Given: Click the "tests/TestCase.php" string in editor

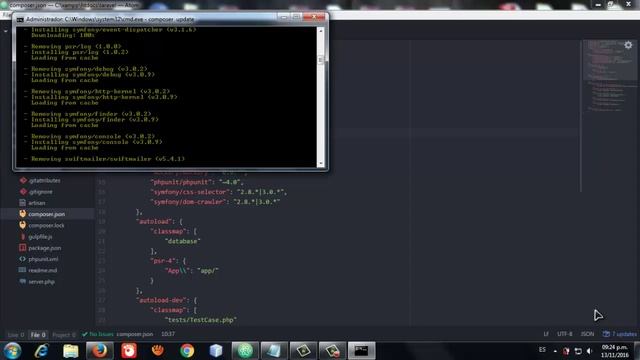Looking at the screenshot, I should (x=200, y=320).
